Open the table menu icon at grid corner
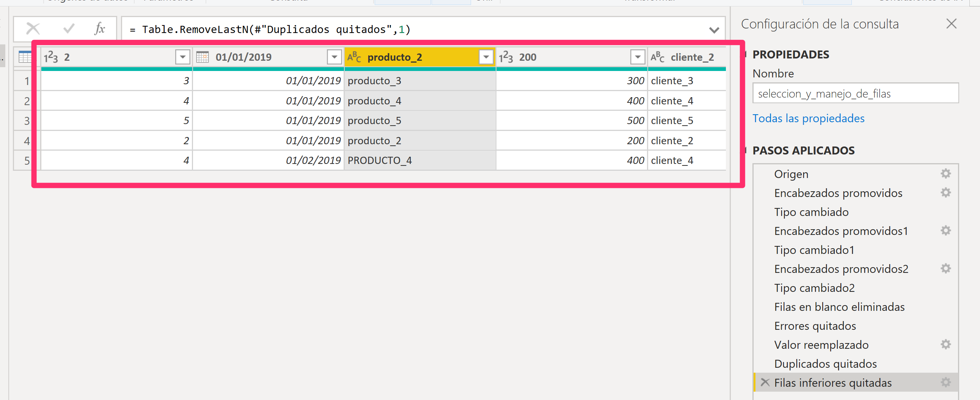 click(x=25, y=57)
